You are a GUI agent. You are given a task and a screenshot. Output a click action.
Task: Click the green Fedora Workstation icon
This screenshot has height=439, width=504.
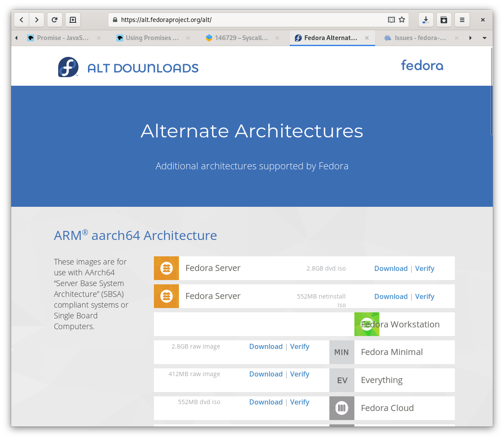click(367, 324)
